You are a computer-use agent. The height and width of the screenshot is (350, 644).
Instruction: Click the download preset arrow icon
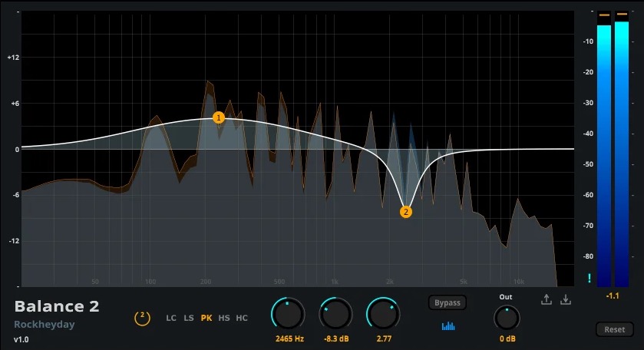tap(566, 299)
